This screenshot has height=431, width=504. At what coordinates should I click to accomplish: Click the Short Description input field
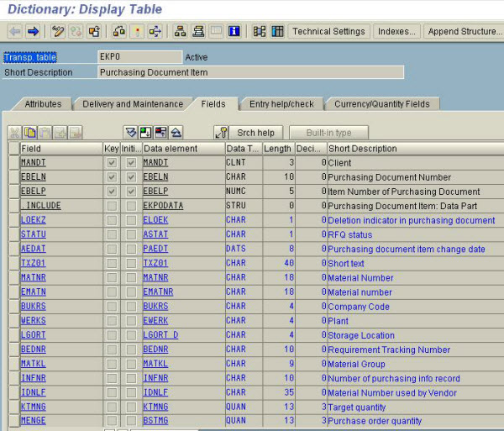[250, 73]
